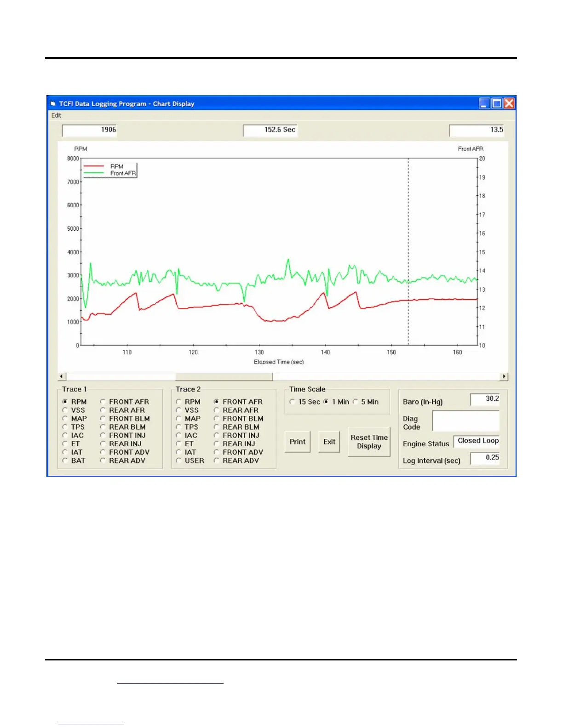Select IAT radio in Trace 1
This screenshot has width=563, height=728.
(65, 452)
